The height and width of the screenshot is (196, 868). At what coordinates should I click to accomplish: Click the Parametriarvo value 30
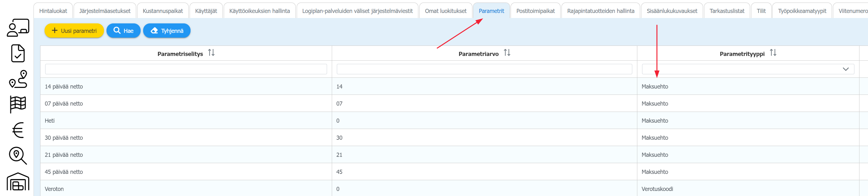coord(339,138)
